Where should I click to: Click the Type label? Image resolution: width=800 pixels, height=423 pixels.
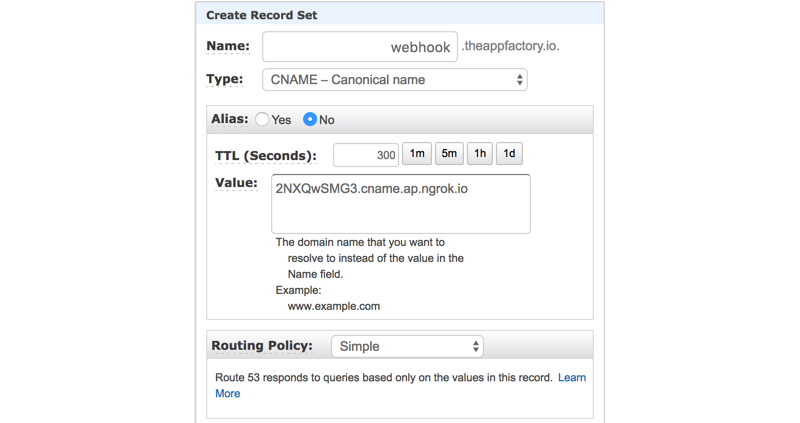(224, 79)
